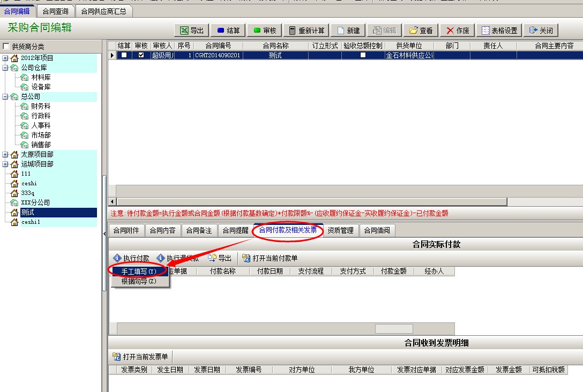Viewport: 583px width, 392px height.
Task: Toggle the 供货商分类 checkbox
Action: pos(6,47)
